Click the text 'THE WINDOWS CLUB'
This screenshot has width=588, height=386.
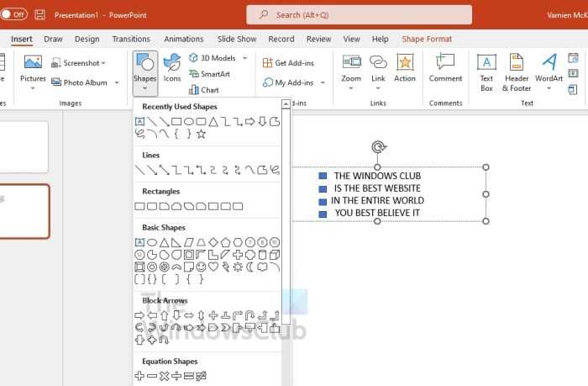click(377, 176)
